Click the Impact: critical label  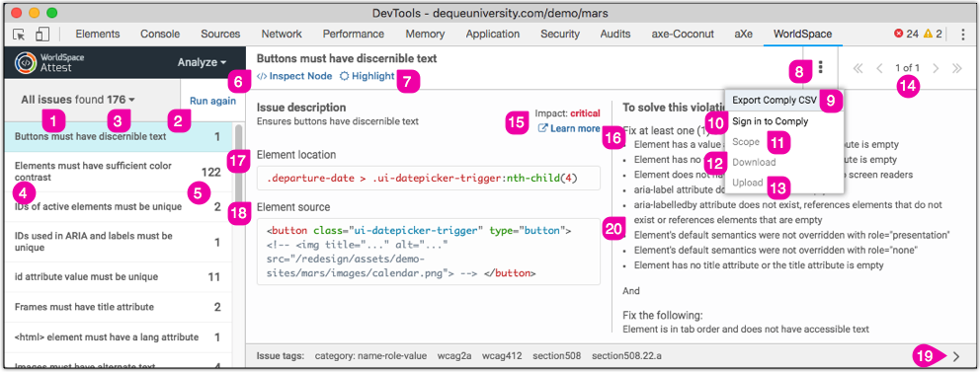567,113
